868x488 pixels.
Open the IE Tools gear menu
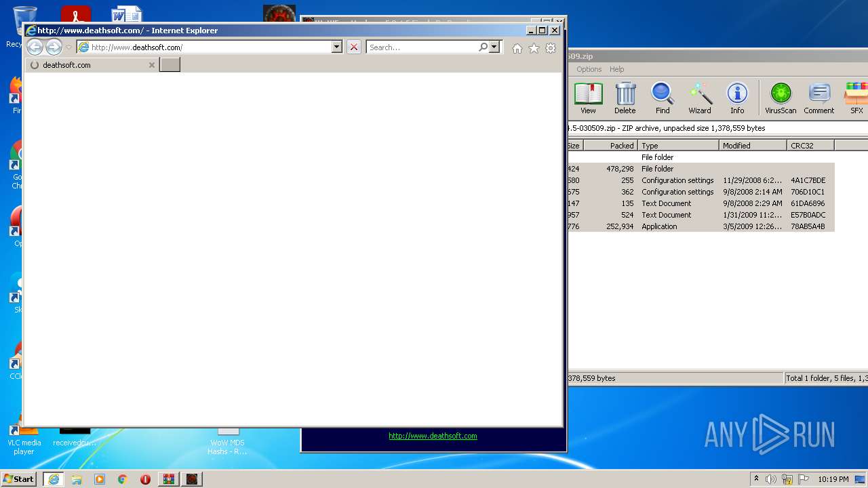click(x=551, y=48)
